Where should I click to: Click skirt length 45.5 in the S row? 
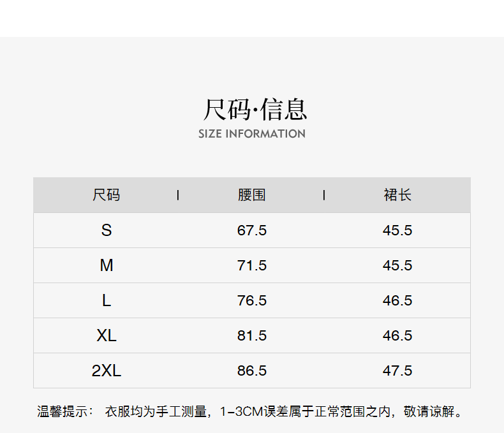click(397, 230)
